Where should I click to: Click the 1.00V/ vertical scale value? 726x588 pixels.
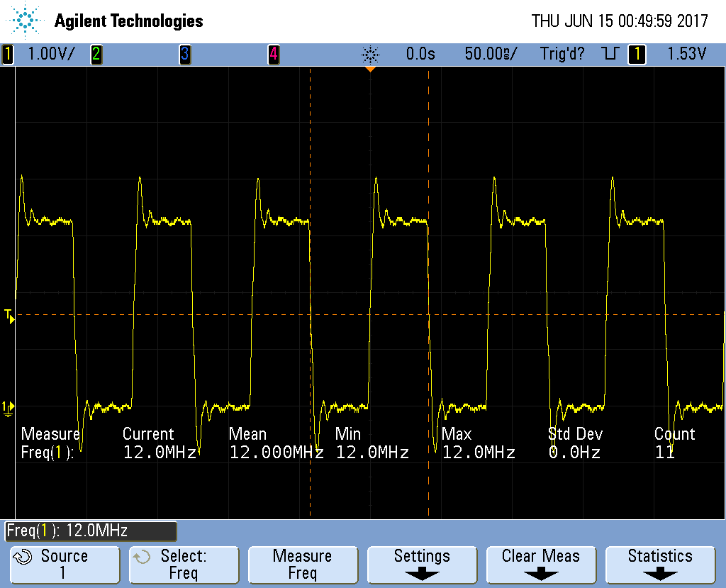(x=51, y=54)
